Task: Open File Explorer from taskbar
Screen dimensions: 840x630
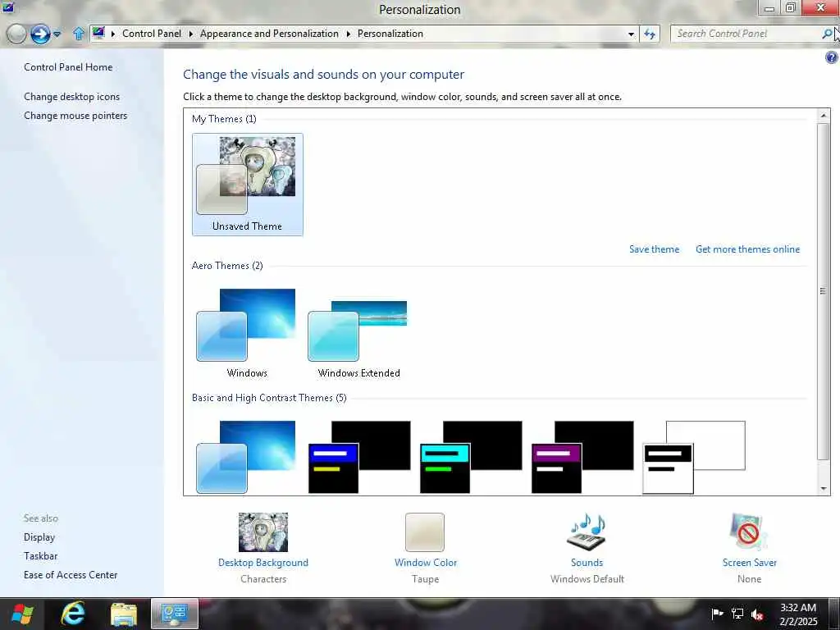Action: pyautogui.click(x=124, y=614)
